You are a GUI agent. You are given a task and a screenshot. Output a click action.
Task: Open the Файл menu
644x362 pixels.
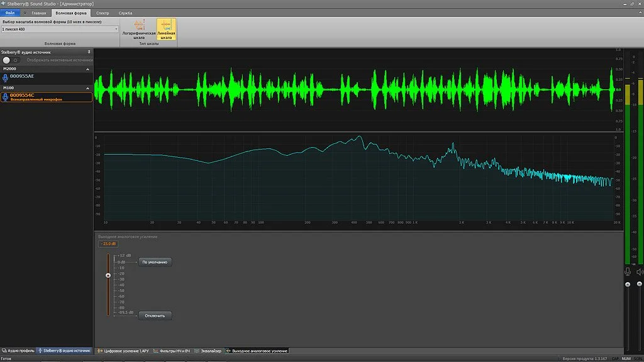point(10,13)
